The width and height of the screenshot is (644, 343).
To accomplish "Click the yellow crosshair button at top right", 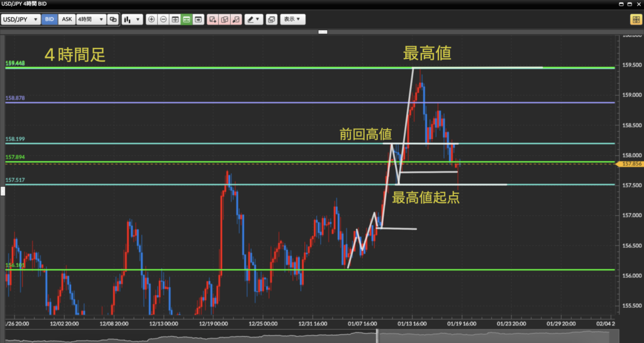I will click(x=635, y=20).
